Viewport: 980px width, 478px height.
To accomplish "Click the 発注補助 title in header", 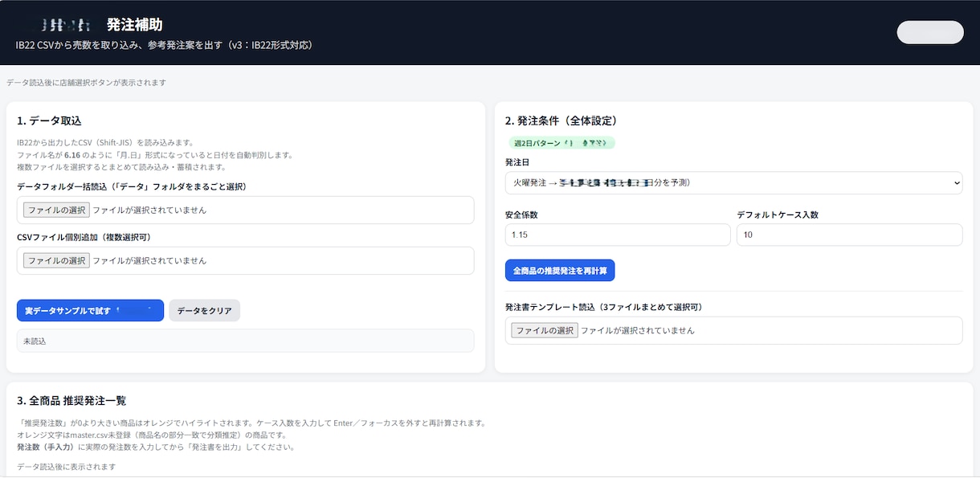I will click(x=134, y=25).
